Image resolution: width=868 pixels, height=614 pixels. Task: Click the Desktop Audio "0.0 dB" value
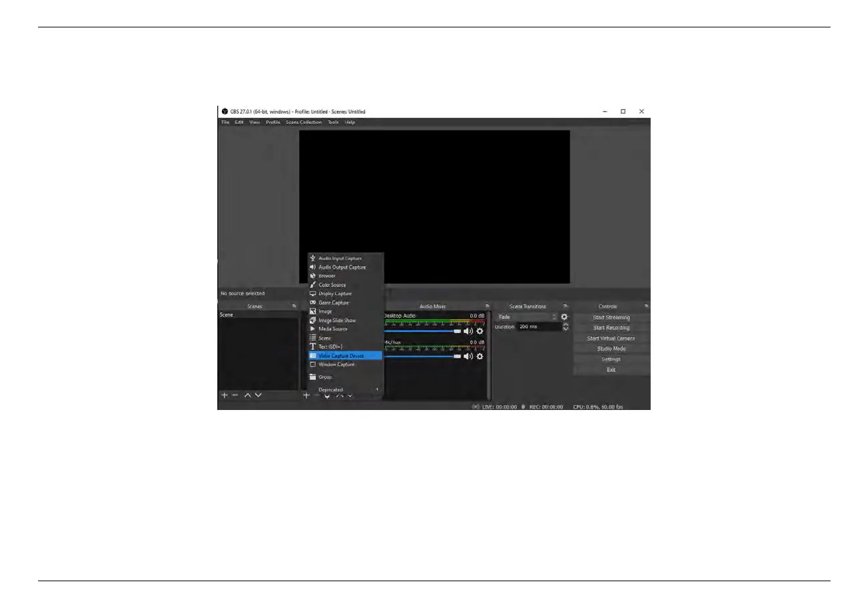coord(477,316)
